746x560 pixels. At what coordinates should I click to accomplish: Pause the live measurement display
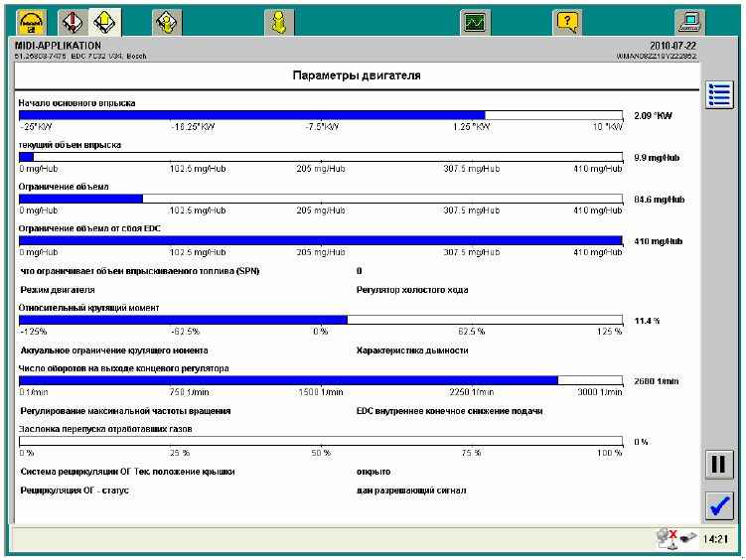(x=719, y=465)
